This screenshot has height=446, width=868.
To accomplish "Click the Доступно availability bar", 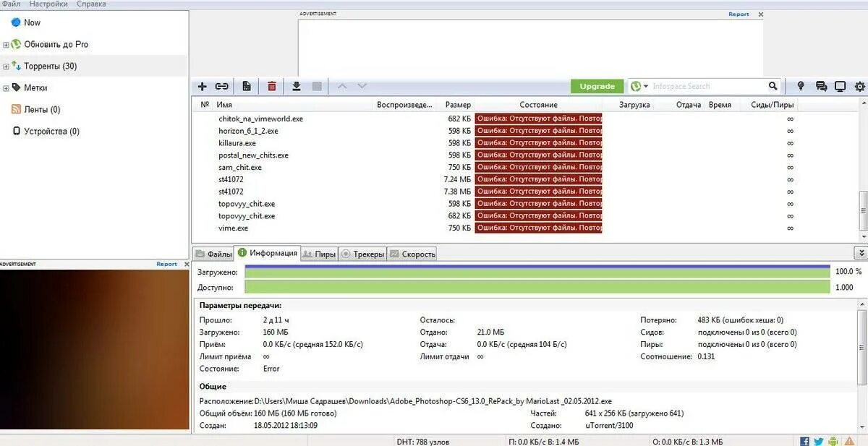I will tap(537, 287).
